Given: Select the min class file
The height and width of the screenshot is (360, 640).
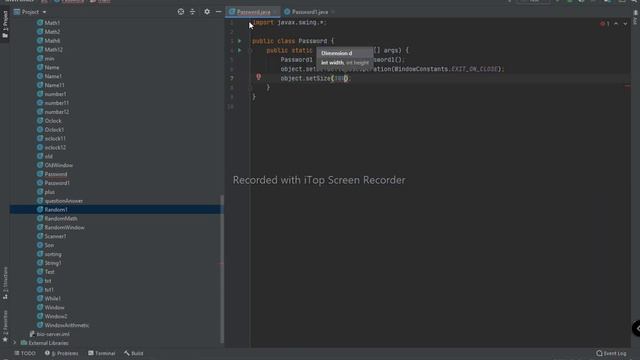Looking at the screenshot, I should [46, 58].
